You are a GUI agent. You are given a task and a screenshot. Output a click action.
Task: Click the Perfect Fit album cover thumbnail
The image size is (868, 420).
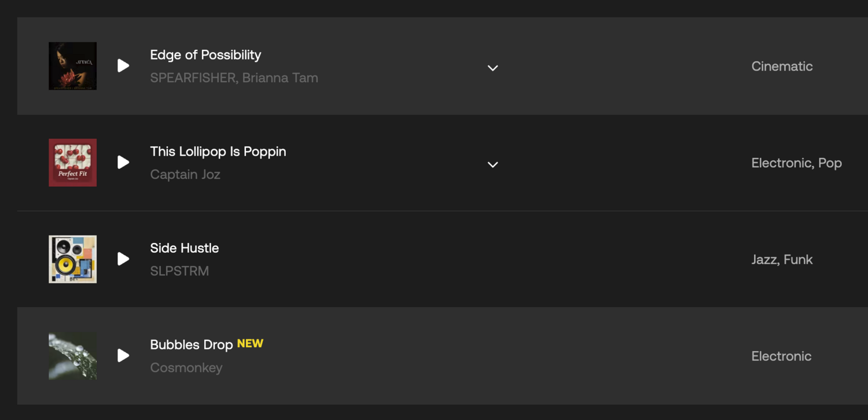pos(72,163)
